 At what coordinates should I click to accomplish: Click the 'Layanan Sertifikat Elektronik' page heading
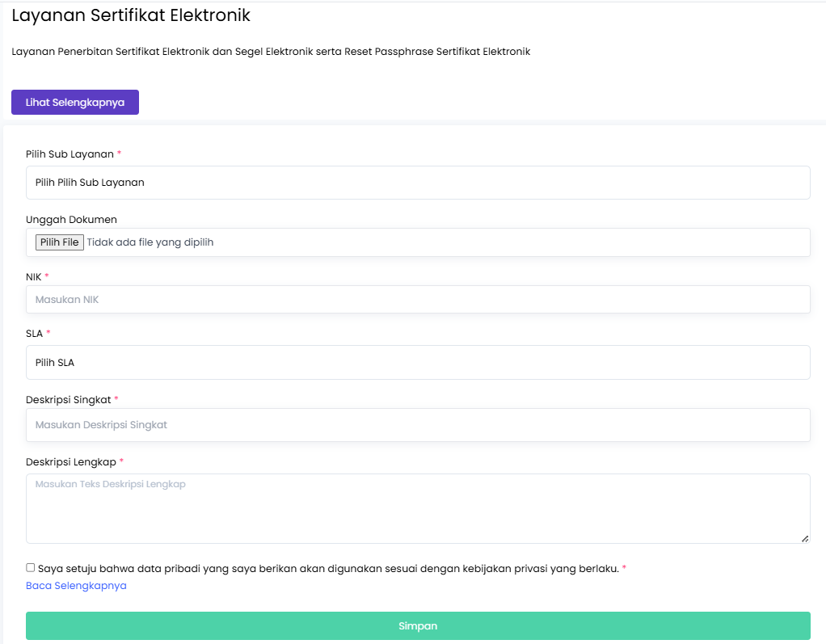pyautogui.click(x=131, y=15)
